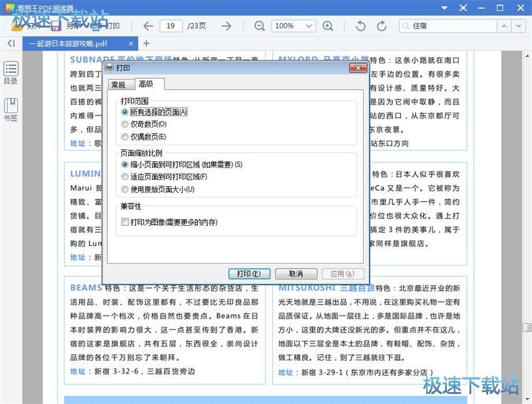Viewport: 532px width, 404px height.
Task: Close the 一起游日本旅游攻略.pdf tab
Action: 131,43
